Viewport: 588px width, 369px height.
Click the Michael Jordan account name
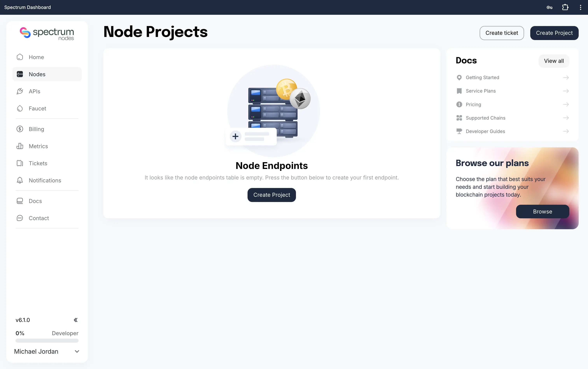tap(36, 352)
